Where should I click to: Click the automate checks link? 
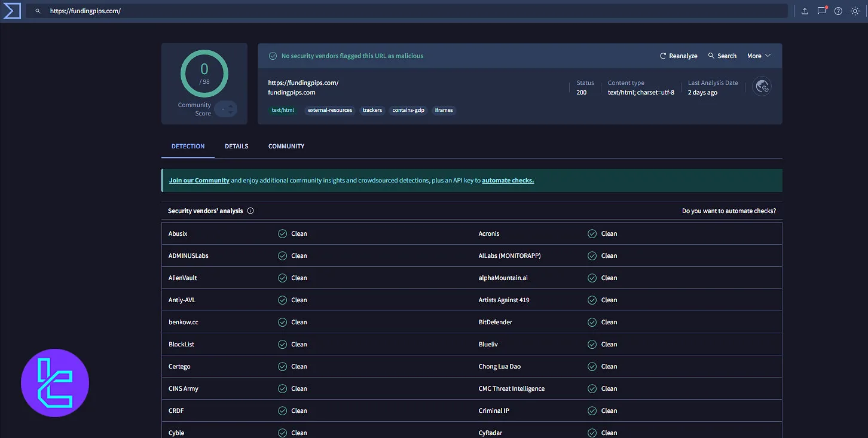(507, 180)
